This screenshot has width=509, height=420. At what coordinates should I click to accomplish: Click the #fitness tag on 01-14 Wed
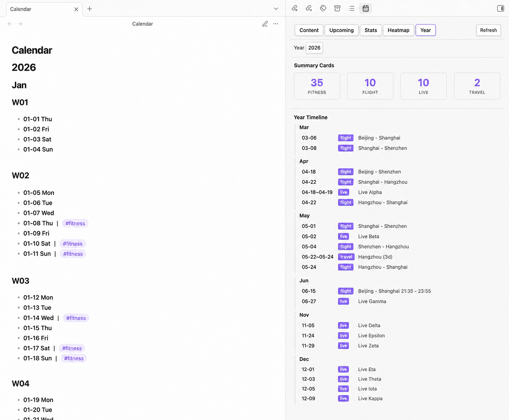click(76, 318)
